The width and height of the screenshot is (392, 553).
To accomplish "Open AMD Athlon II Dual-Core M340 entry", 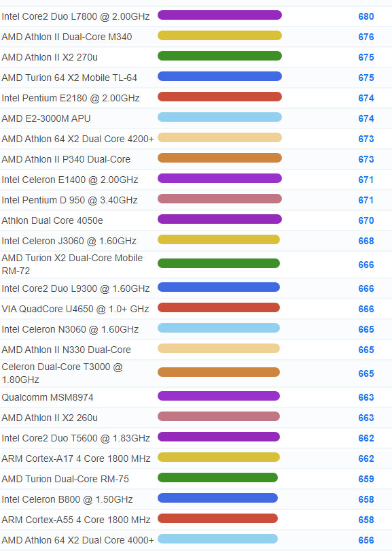I will click(67, 37).
